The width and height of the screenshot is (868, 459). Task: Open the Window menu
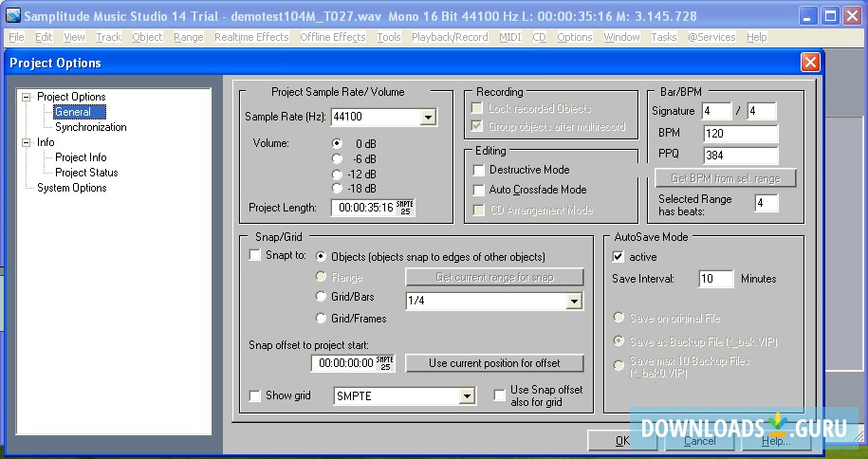[x=621, y=37]
